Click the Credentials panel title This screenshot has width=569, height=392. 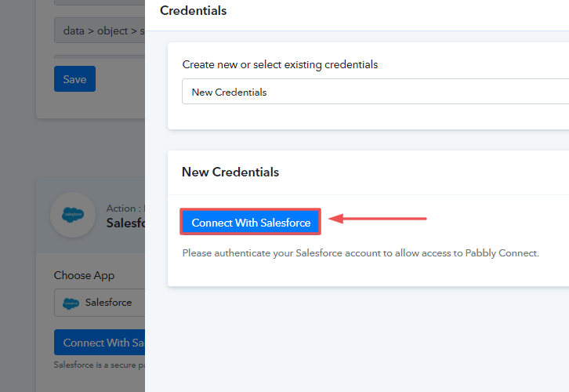pos(193,10)
